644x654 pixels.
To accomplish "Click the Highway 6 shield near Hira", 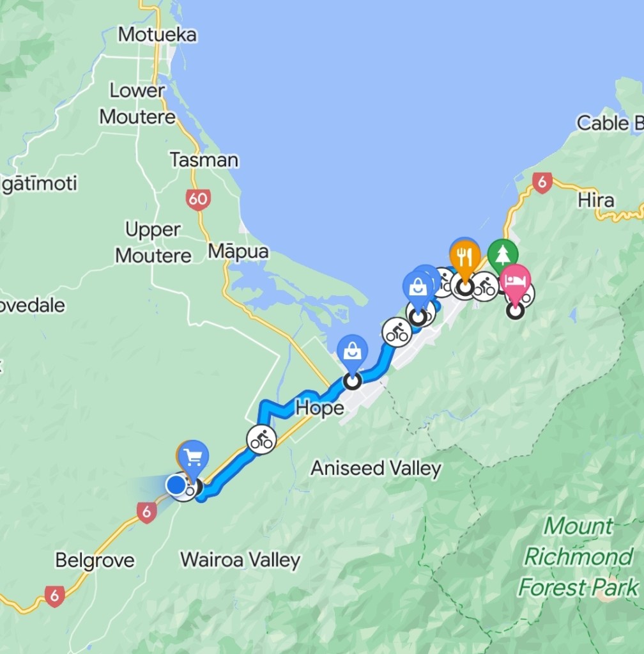I will coord(542,183).
